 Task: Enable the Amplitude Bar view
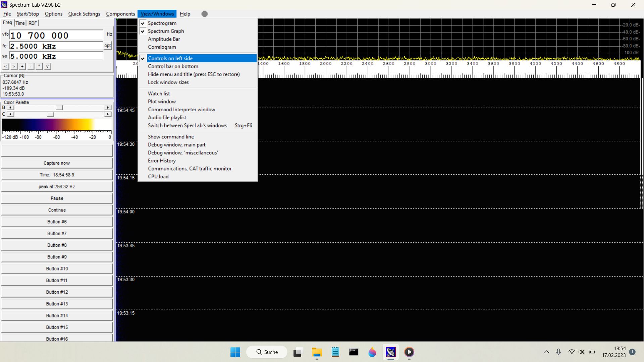[198, 39]
